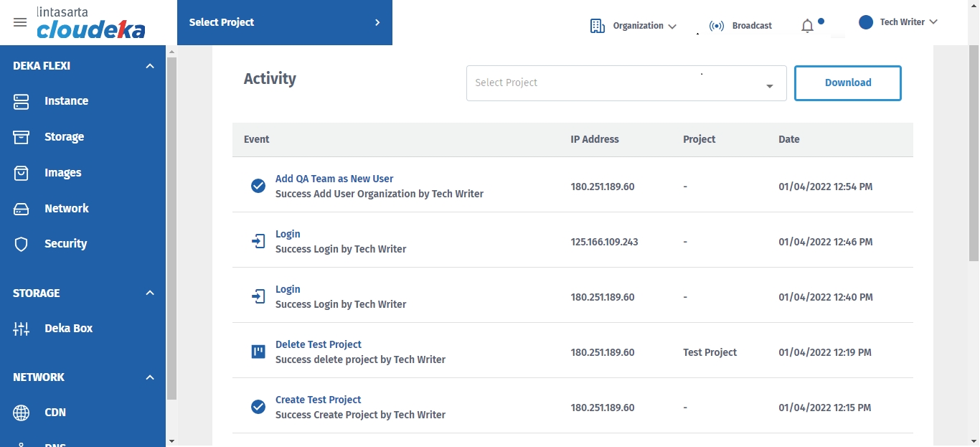Viewport: 980px width, 447px height.
Task: Click the Broadcast signal icon
Action: 716,26
